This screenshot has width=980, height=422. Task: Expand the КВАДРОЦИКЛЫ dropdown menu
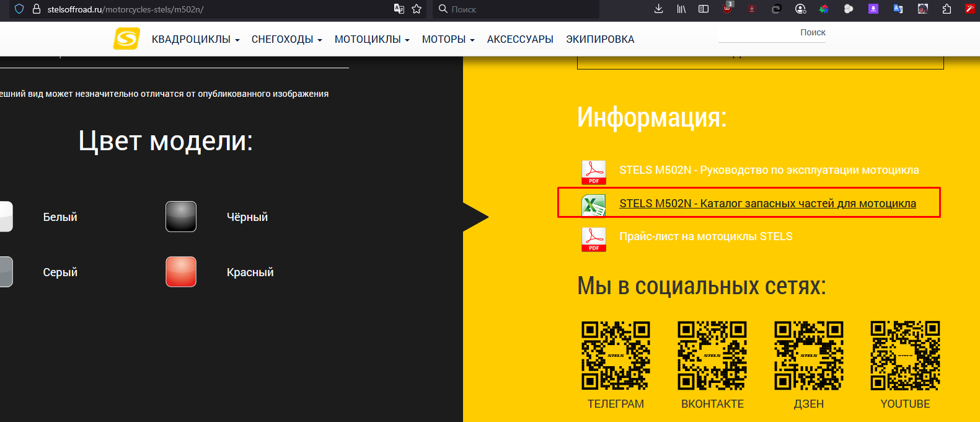point(195,39)
